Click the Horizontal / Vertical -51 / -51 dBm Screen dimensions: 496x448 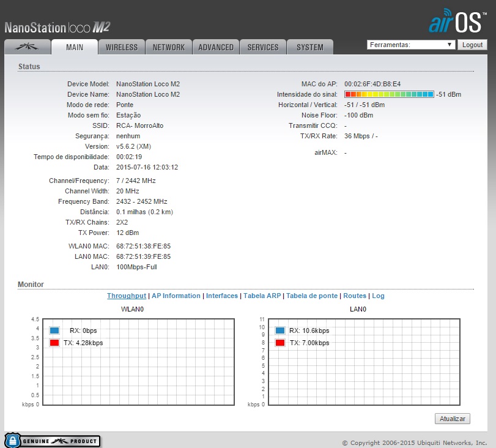(x=365, y=105)
